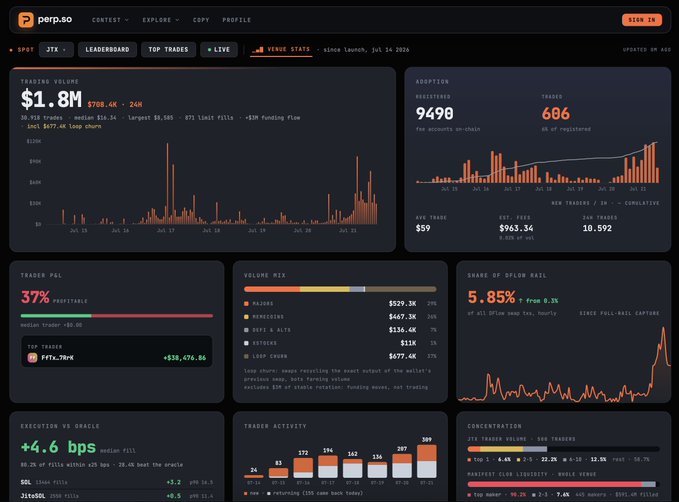Go to the Copy page
679x502 pixels.
[x=201, y=20]
